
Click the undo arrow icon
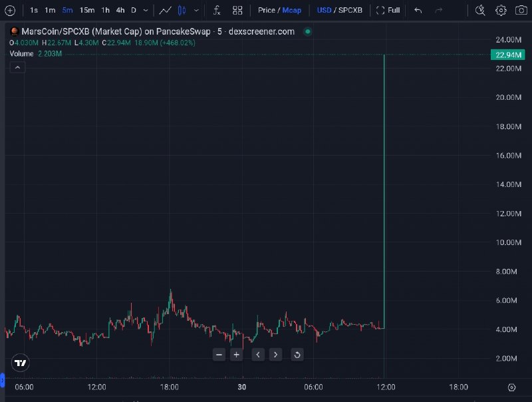418,10
